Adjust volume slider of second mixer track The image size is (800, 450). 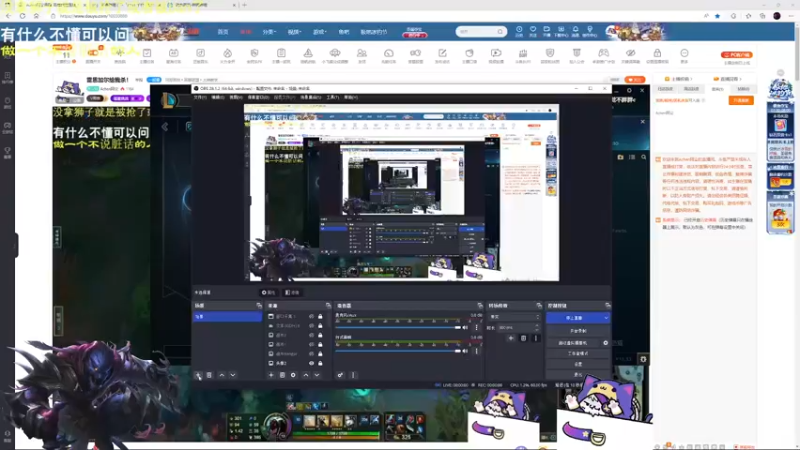[x=398, y=351]
